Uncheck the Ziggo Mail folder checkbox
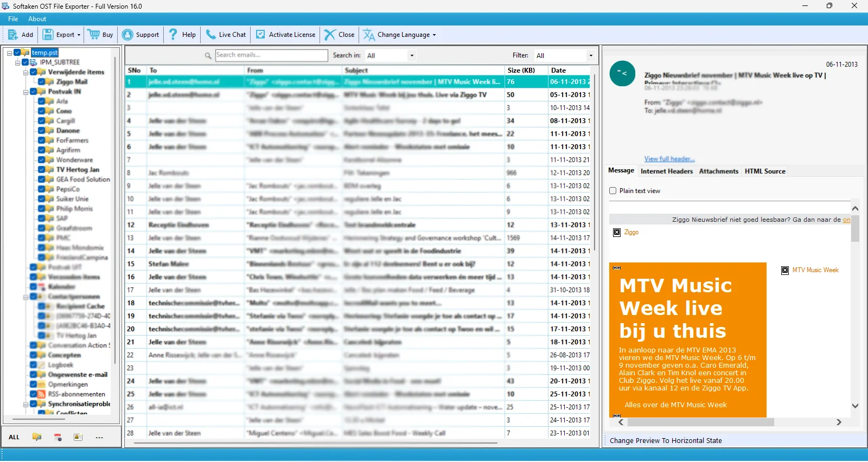Screen dimensions: 868x462 click(x=41, y=82)
